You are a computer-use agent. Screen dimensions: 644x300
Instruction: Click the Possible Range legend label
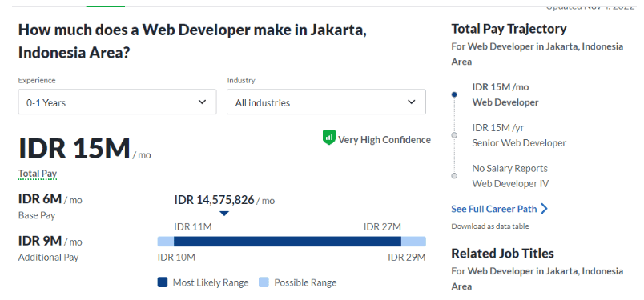[x=305, y=282]
